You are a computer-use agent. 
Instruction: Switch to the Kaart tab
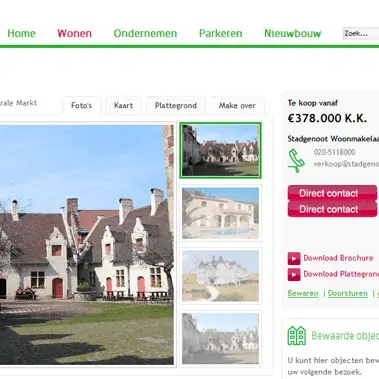pyautogui.click(x=123, y=106)
